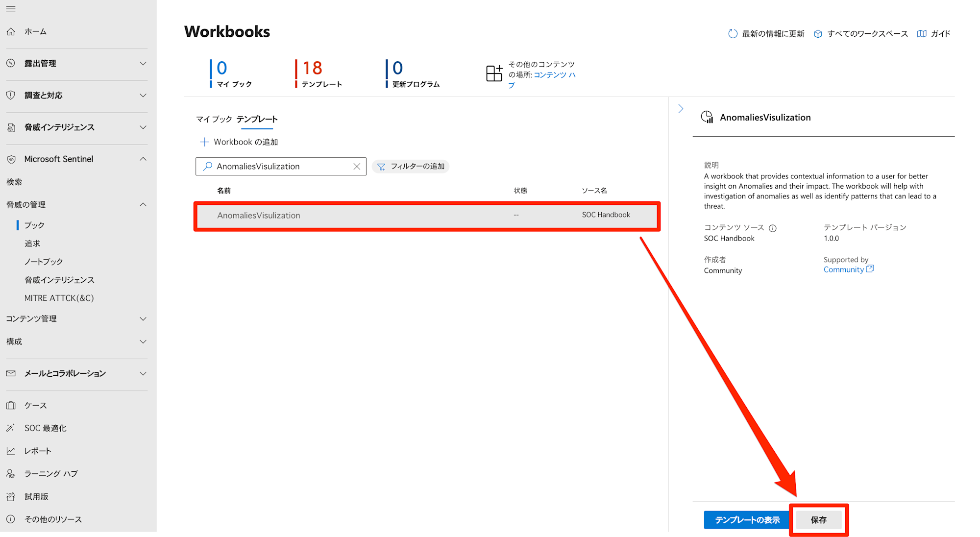980x537 pixels.
Task: Click the テンプレートの表示 button
Action: 747,520
